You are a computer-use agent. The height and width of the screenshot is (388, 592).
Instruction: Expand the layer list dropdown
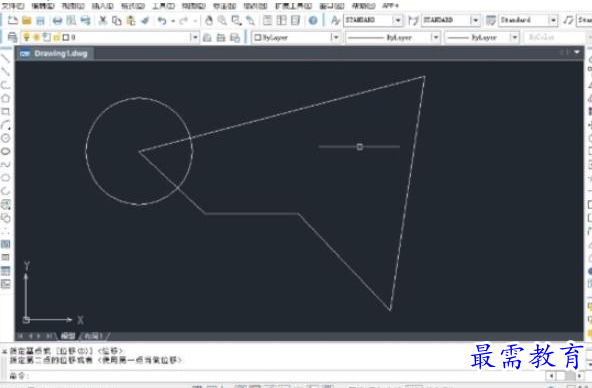194,37
